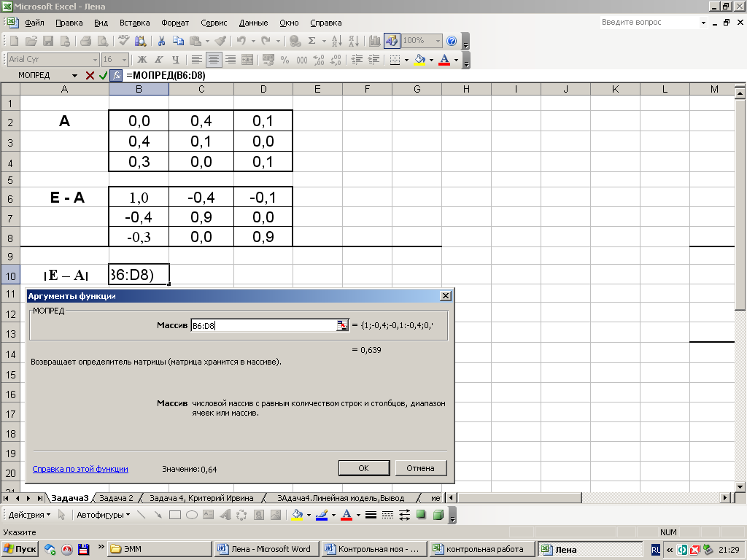Toggle italic formatting (К)

tap(159, 60)
